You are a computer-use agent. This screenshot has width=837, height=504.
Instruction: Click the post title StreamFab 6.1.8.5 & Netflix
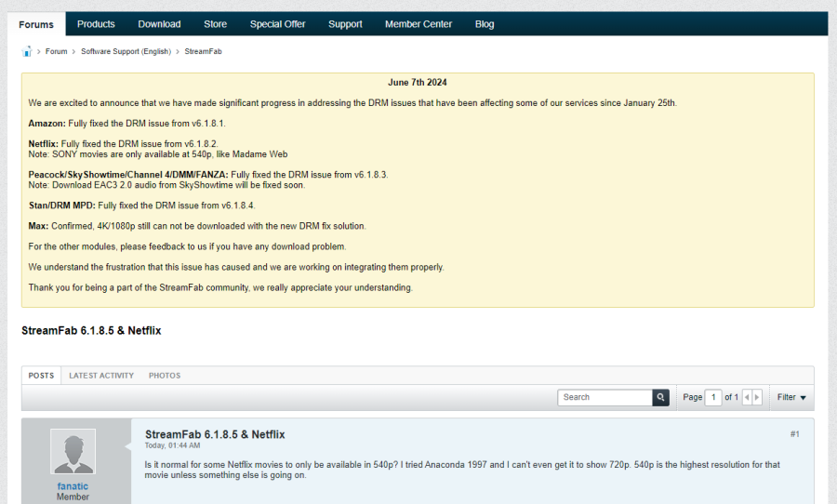point(215,434)
